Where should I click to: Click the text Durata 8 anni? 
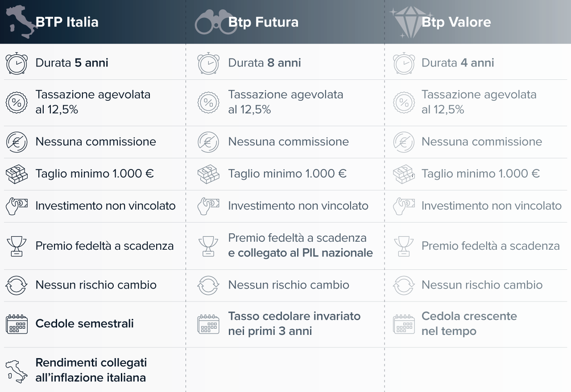pyautogui.click(x=265, y=63)
